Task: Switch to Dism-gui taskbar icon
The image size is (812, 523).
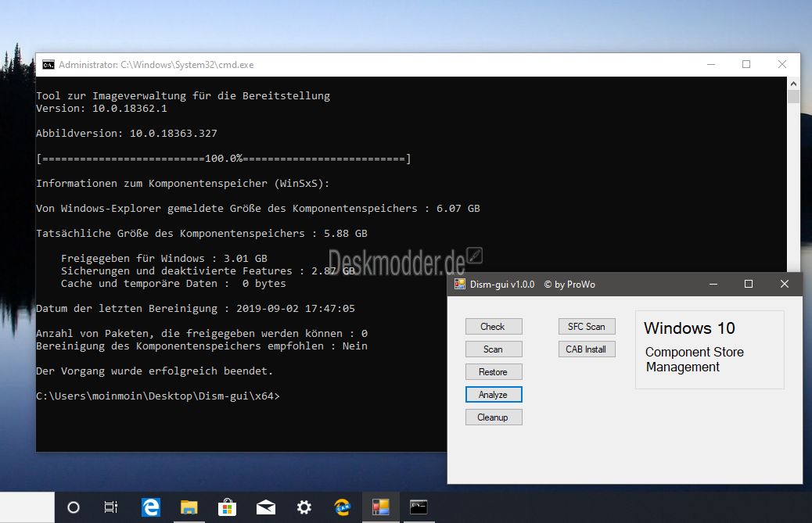Action: click(x=381, y=507)
